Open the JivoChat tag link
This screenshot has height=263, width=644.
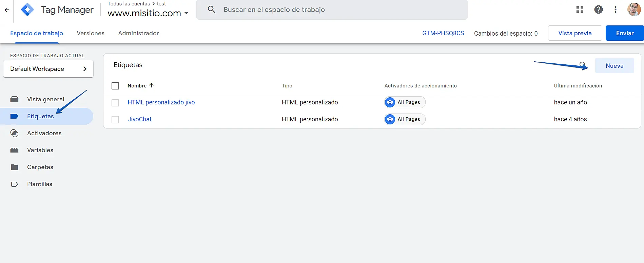point(139,119)
